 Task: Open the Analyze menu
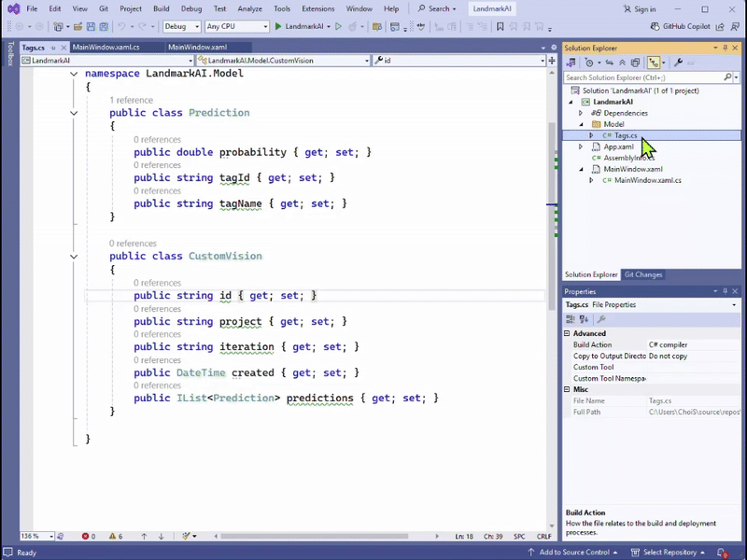pos(249,8)
